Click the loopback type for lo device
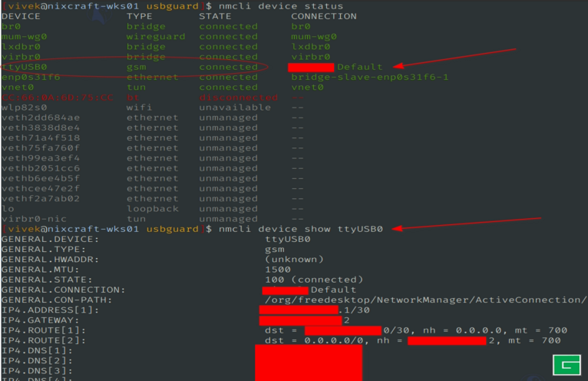The image size is (588, 381). pos(152,209)
